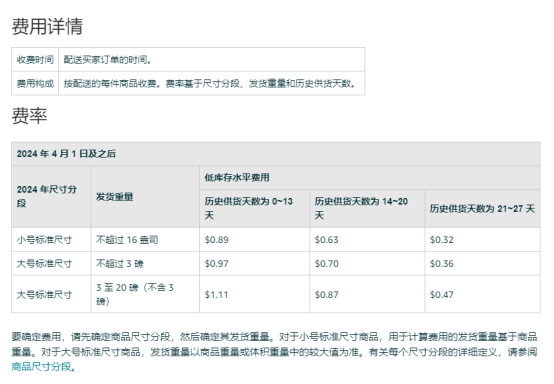554x384 pixels.
Task: Click 大号标准尺寸 in the 不超过 3 磅 row
Action: coord(51,264)
